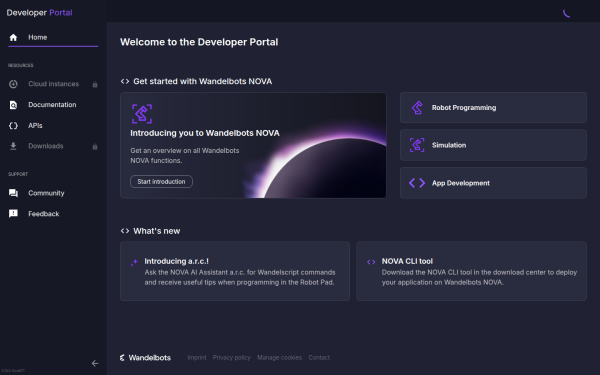The image size is (600, 375).
Task: Click Manage cookies in the footer
Action: tap(279, 357)
